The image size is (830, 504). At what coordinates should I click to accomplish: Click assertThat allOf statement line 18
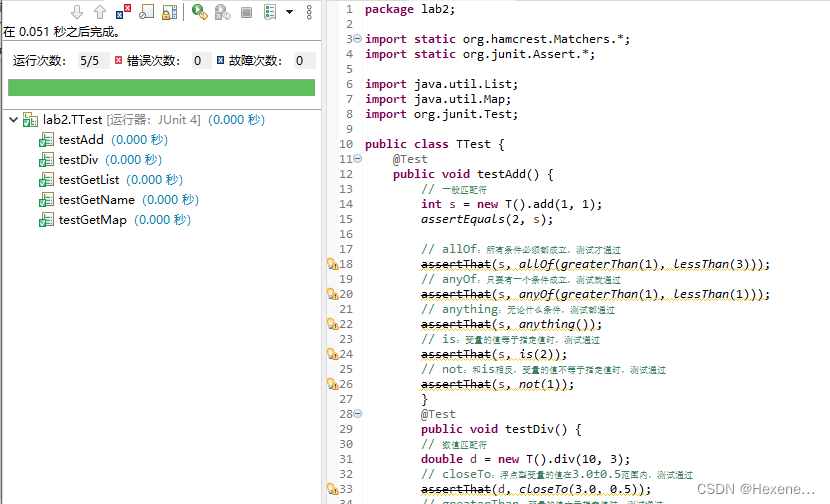tap(596, 264)
